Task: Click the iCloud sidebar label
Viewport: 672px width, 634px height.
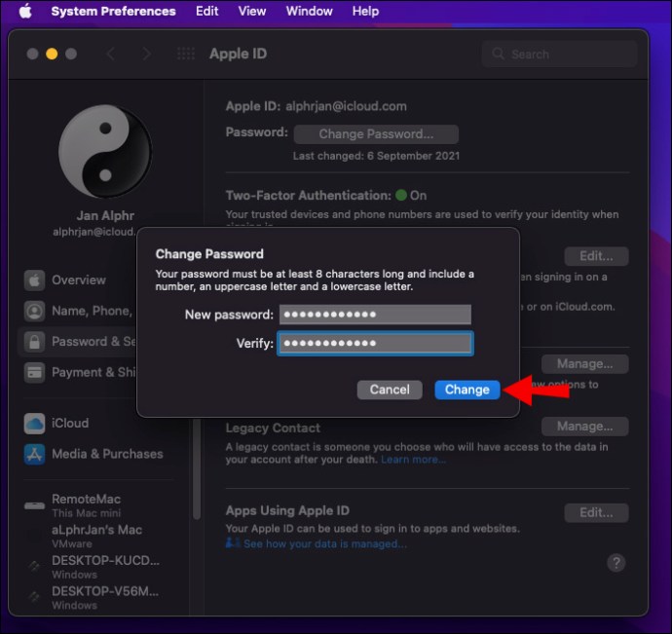Action: 70,424
